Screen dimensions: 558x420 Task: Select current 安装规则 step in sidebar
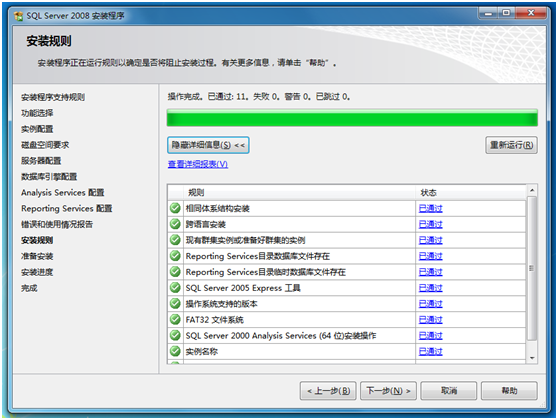pos(37,240)
